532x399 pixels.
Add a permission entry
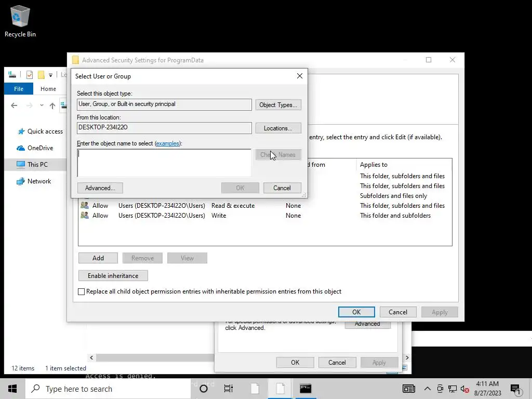coord(98,258)
